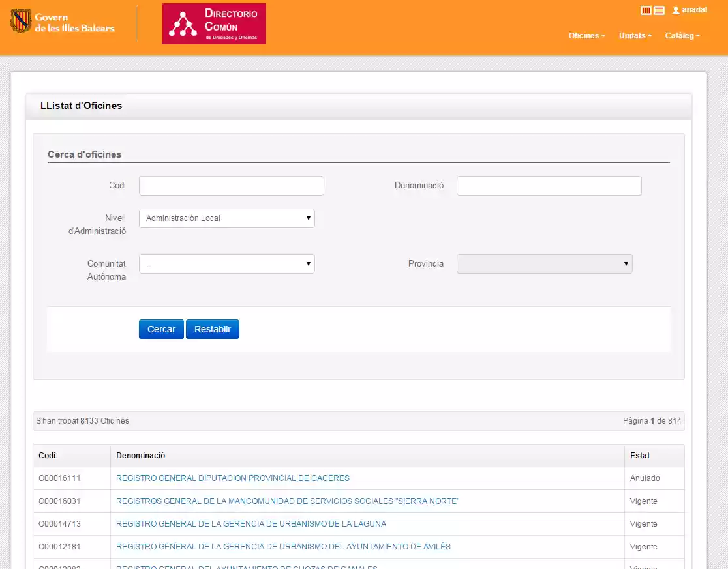Open the Provincia dropdown
Screen dimensions: 728x569
tap(544, 263)
